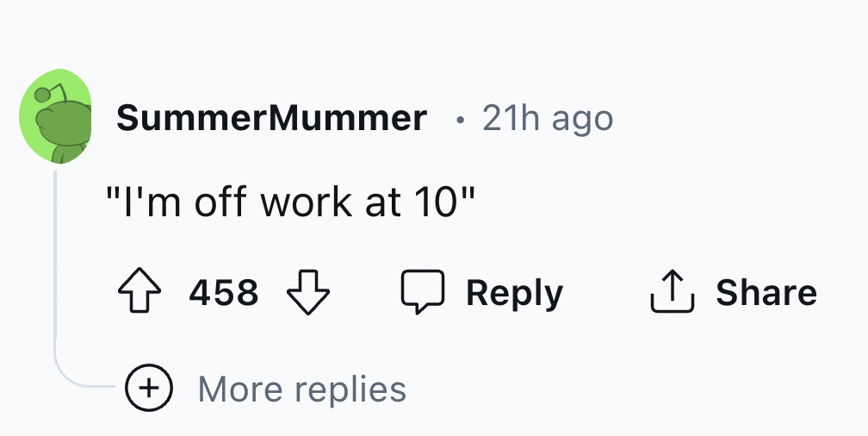This screenshot has width=868, height=436.
Task: Click the word "work" in the comment
Action: pos(306,203)
